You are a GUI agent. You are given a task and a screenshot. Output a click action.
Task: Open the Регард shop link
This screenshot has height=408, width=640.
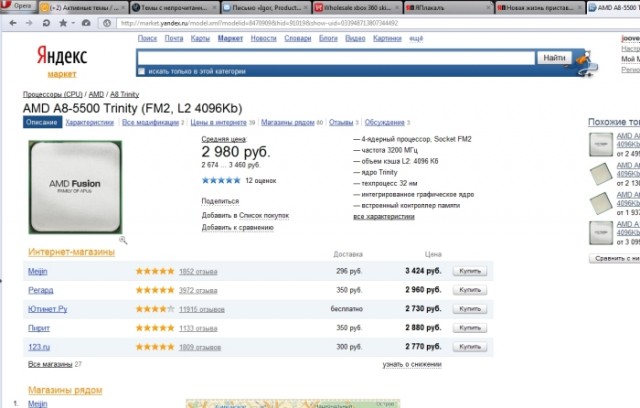coord(41,290)
